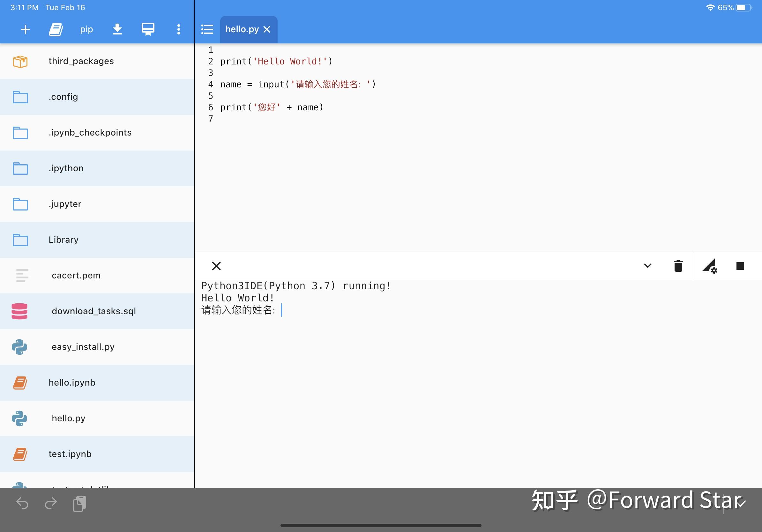Viewport: 762px width, 532px height.
Task: Click the Python icon beside easy_install.py
Action: click(x=19, y=347)
